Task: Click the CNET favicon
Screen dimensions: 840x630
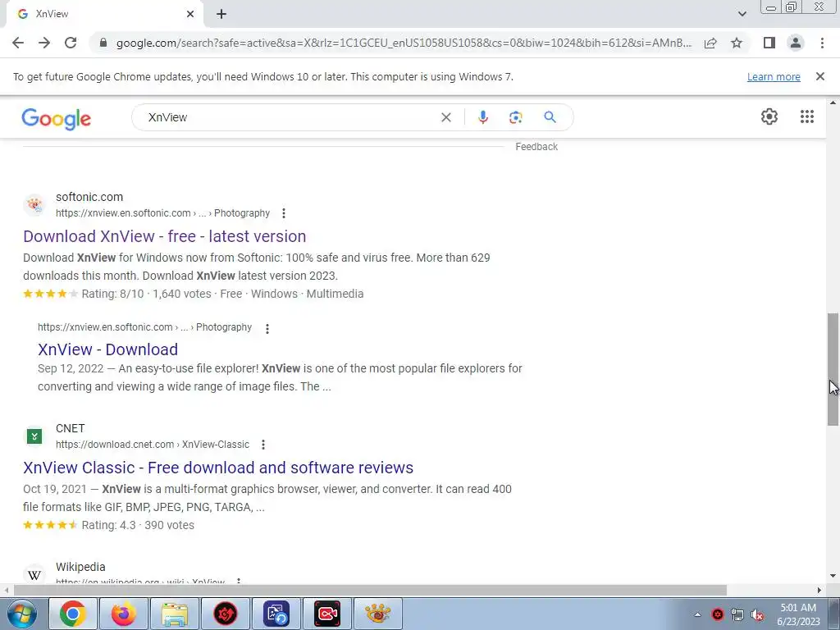Action: (34, 436)
